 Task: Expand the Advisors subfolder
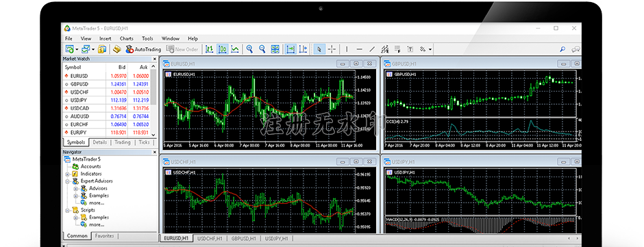point(75,188)
